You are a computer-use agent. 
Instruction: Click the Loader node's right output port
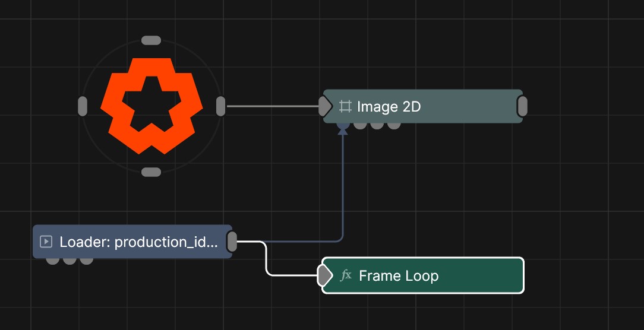click(x=232, y=242)
